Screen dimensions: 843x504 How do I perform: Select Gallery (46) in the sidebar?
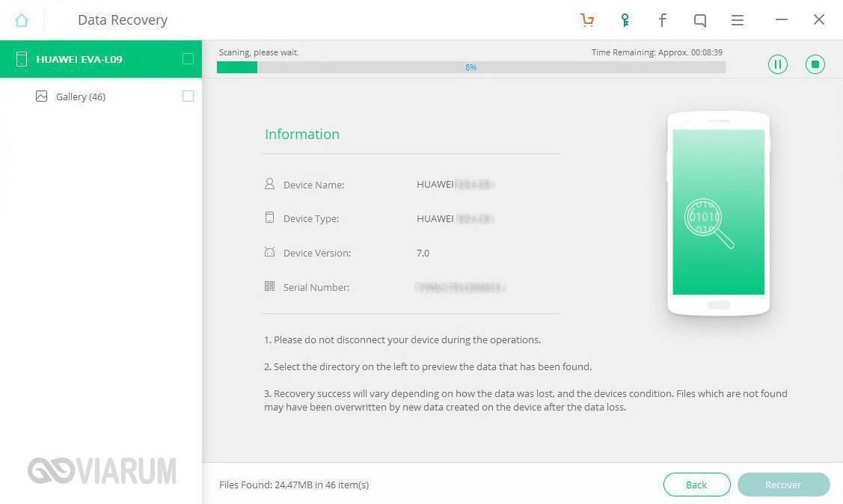(81, 96)
